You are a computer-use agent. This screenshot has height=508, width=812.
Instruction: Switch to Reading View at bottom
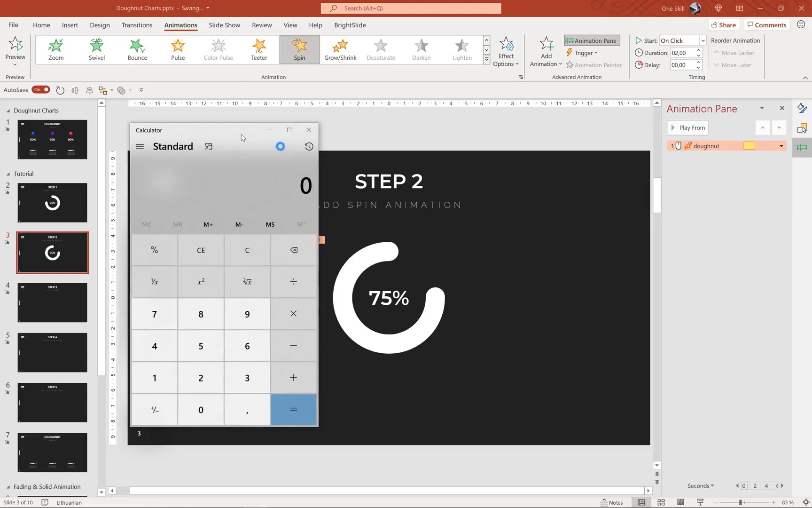click(680, 502)
